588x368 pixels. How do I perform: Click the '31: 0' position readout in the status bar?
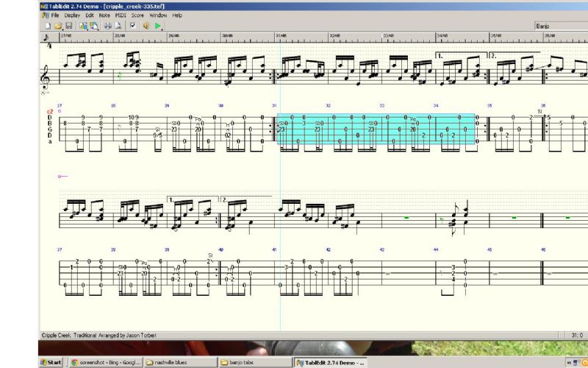coord(577,336)
